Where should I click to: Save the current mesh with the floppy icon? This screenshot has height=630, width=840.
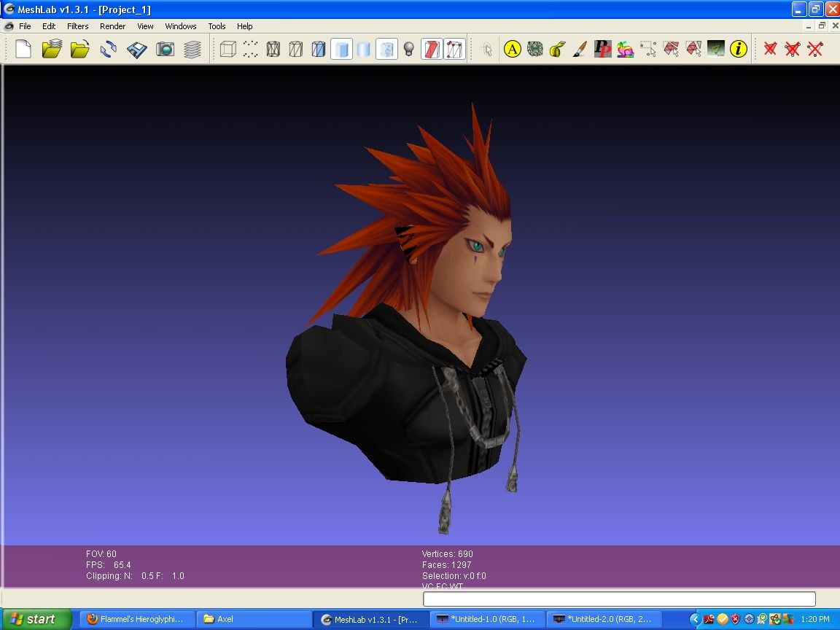coord(137,49)
